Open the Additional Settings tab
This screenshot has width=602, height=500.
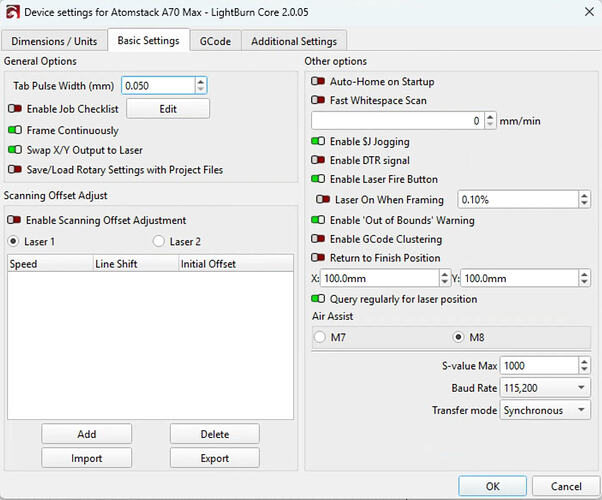294,41
